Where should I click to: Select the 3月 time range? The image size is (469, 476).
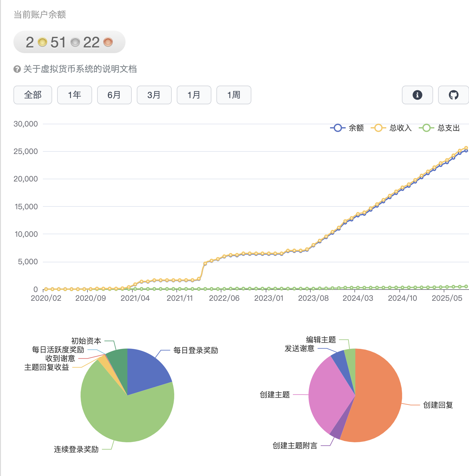(x=154, y=95)
